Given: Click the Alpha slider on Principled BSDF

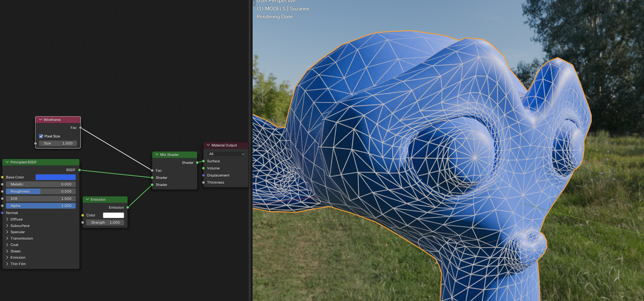Looking at the screenshot, I should tap(41, 206).
